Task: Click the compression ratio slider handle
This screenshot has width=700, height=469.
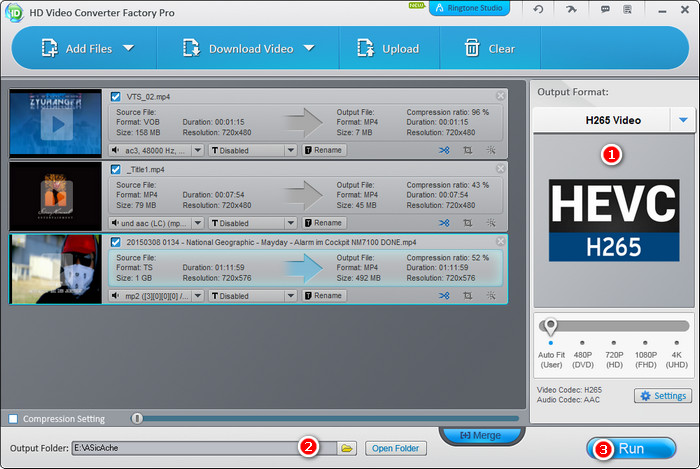Action: click(137, 418)
